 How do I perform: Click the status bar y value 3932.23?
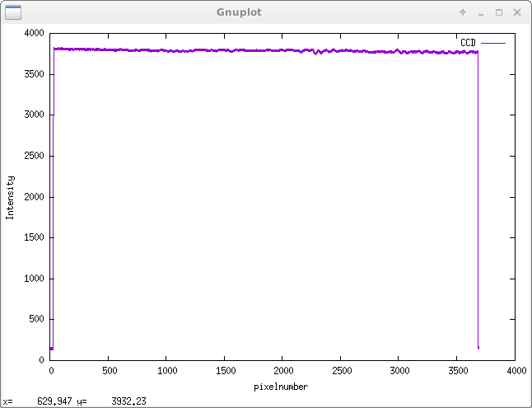128,401
